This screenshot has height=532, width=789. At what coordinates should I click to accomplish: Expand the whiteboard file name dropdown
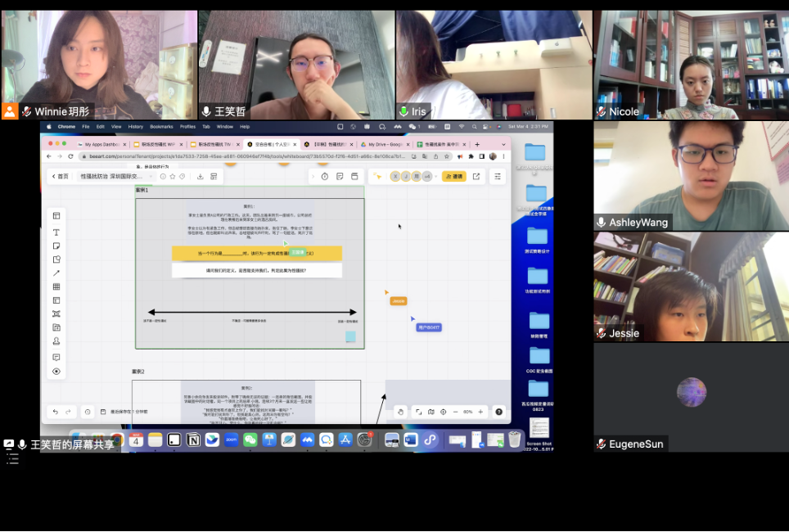point(151,177)
